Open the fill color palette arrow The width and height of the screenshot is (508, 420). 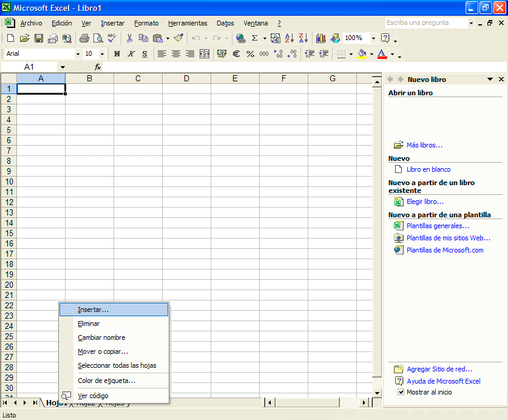click(x=371, y=54)
